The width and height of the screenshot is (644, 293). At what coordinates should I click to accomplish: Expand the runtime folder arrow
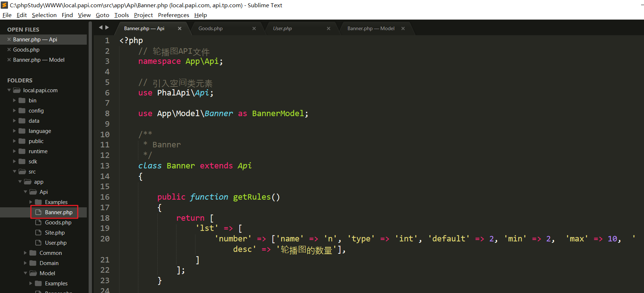click(15, 151)
